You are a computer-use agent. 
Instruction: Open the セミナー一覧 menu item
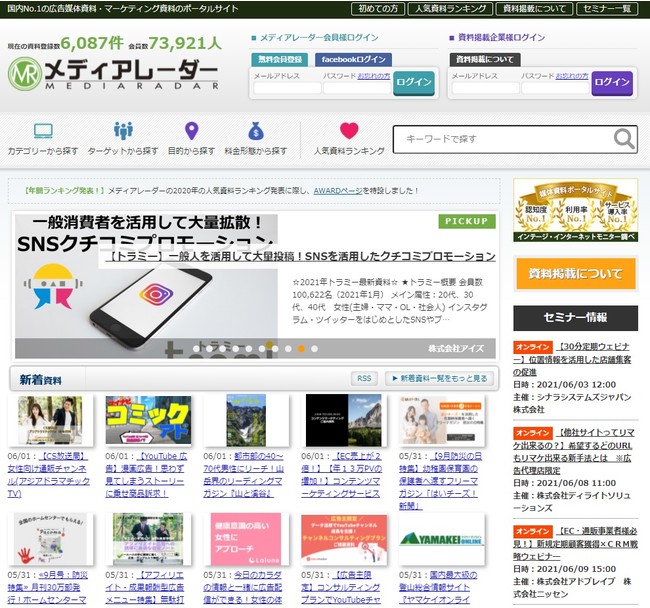(x=607, y=9)
